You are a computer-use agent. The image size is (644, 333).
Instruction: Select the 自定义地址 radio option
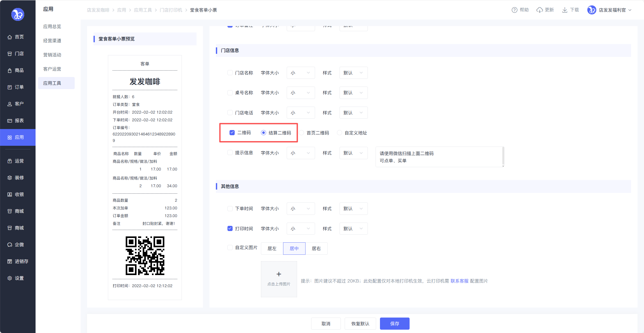click(x=340, y=133)
